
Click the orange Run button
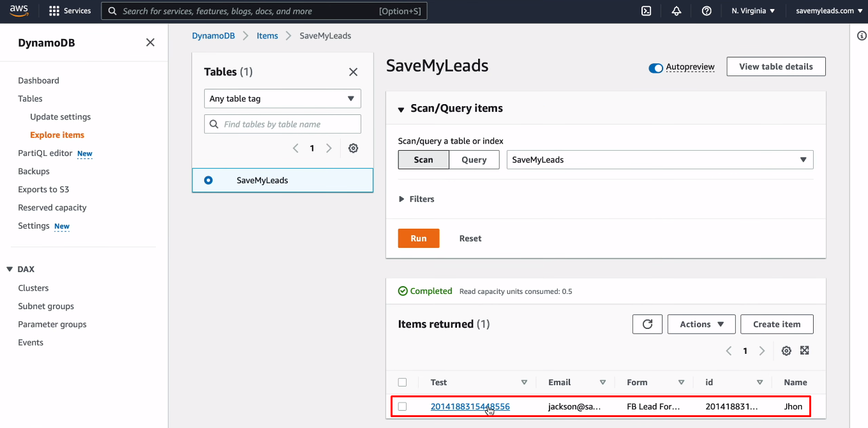(419, 238)
